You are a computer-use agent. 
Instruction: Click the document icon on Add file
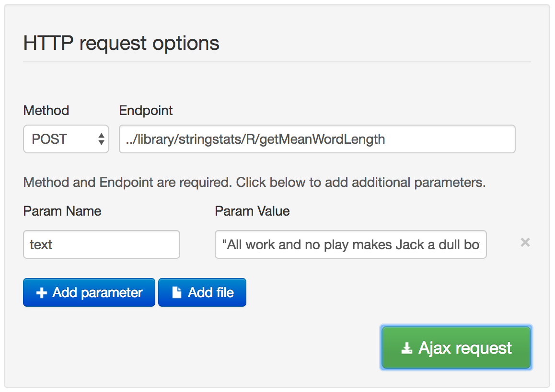(x=177, y=293)
